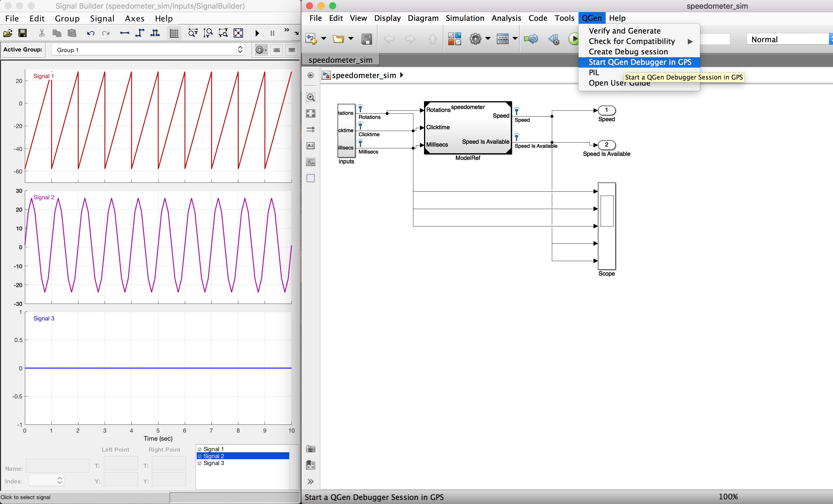This screenshot has width=833, height=504.
Task: Click the Undo arrow in Signal Builder toolbar
Action: (91, 33)
